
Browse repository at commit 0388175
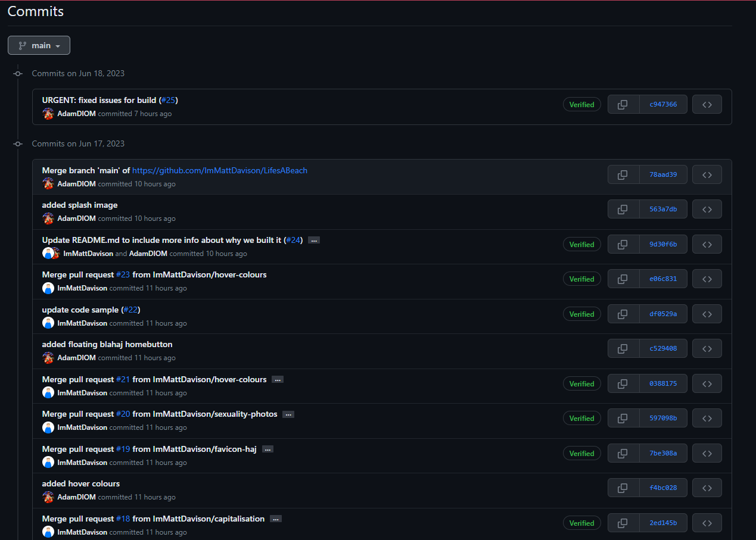[707, 383]
